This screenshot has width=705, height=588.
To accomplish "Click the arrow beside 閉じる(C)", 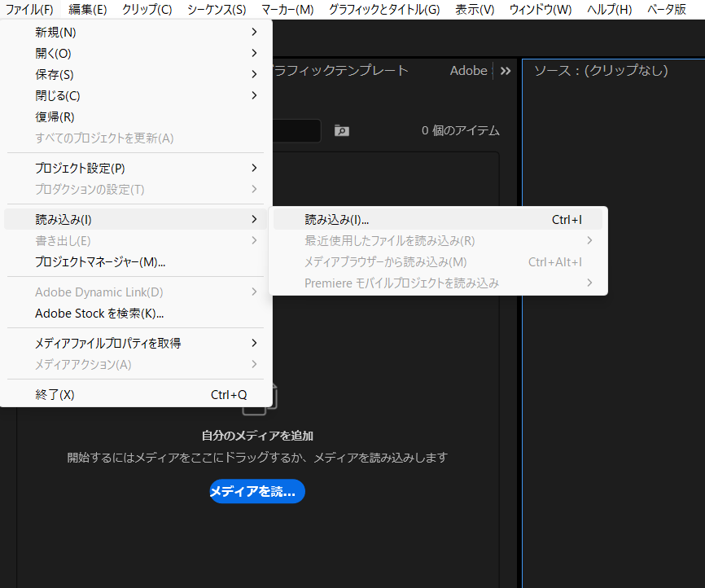I will coord(254,95).
